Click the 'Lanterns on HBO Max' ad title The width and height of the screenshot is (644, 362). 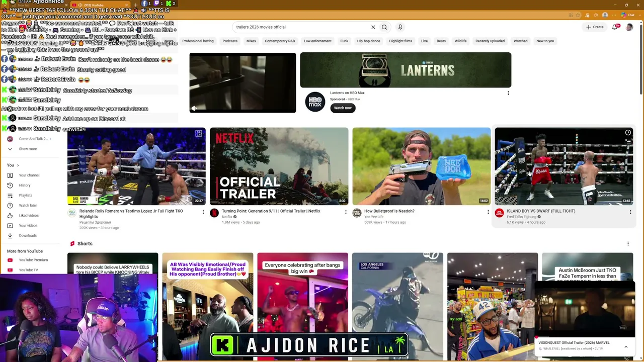click(x=347, y=93)
